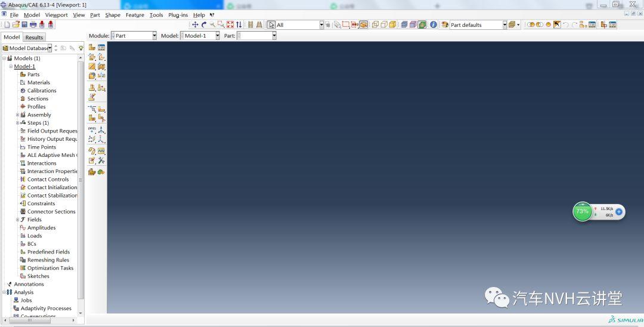
Task: Enable wireframe render style
Action: coord(375,24)
